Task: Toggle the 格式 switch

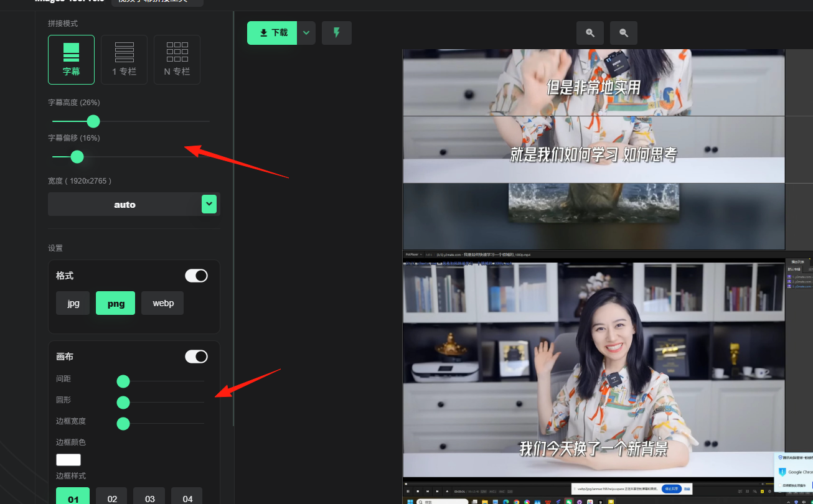Action: tap(196, 276)
